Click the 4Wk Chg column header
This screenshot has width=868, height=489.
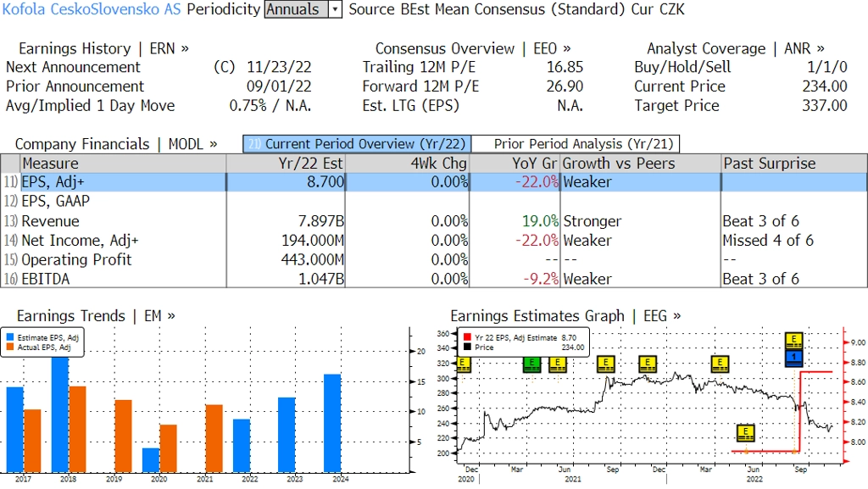(408, 164)
